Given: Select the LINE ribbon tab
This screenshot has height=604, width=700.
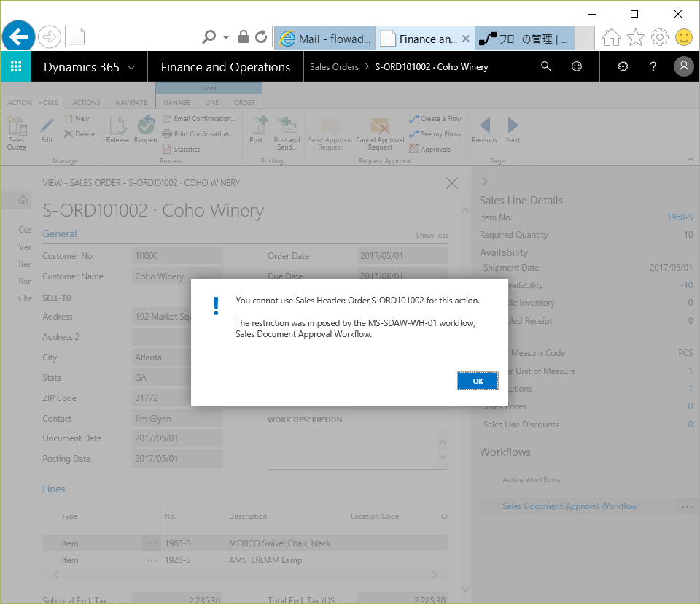Looking at the screenshot, I should pyautogui.click(x=212, y=102).
